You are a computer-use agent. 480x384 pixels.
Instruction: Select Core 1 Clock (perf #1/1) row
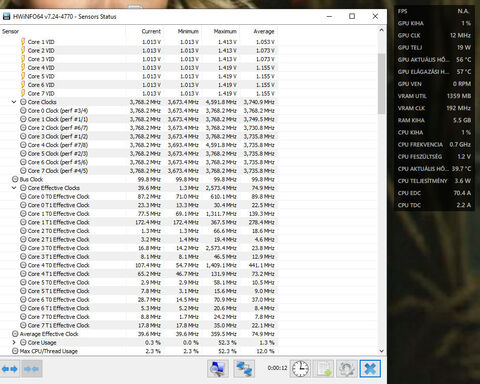(x=139, y=119)
